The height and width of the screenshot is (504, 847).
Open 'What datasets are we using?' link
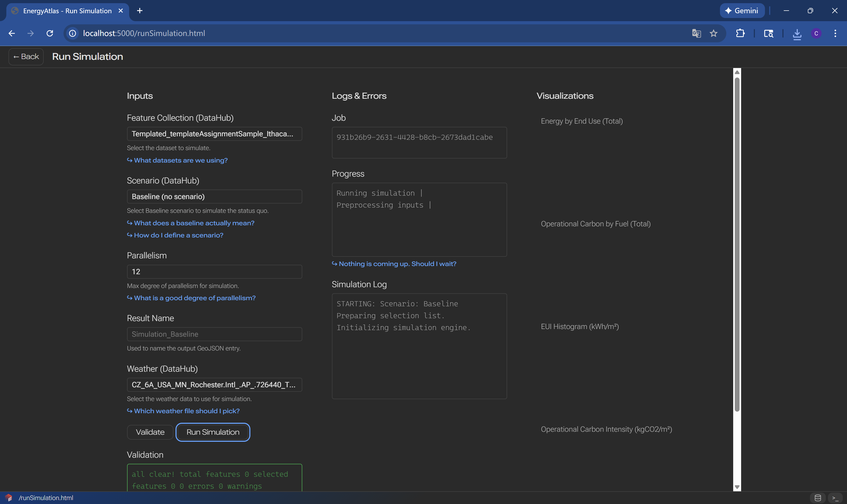(180, 160)
